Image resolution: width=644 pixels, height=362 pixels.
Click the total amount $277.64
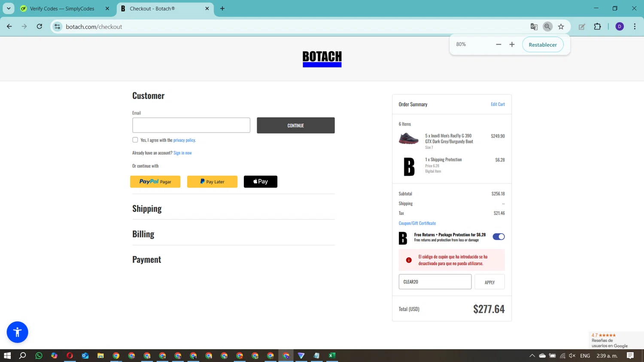(489, 309)
